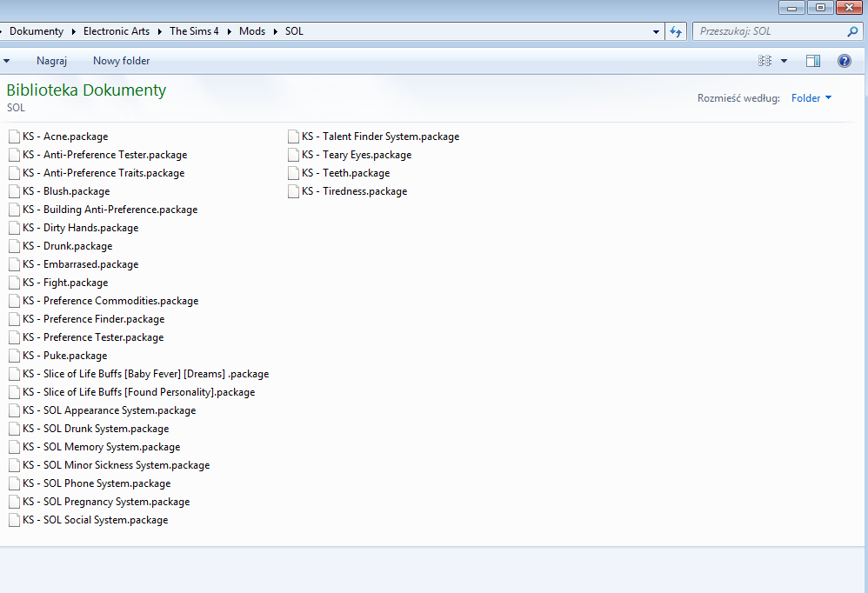This screenshot has height=593, width=868.
Task: Navigate to Electronic Arts in breadcrumb
Action: point(117,31)
